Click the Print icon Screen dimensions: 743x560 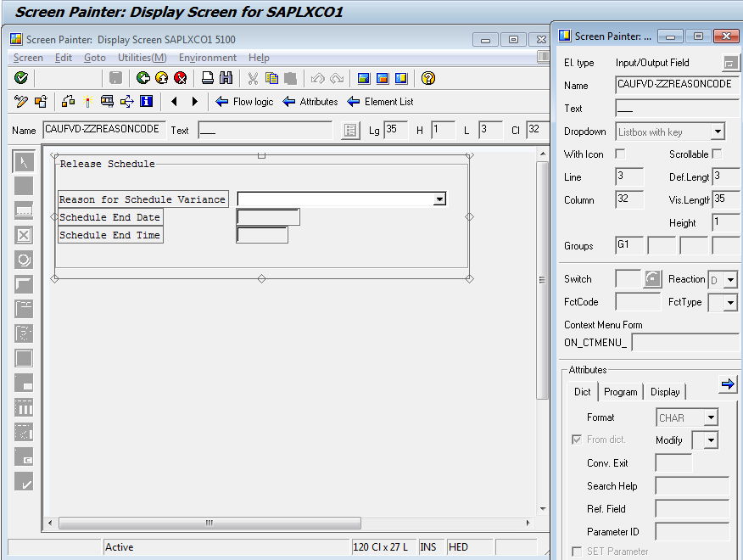(x=208, y=78)
